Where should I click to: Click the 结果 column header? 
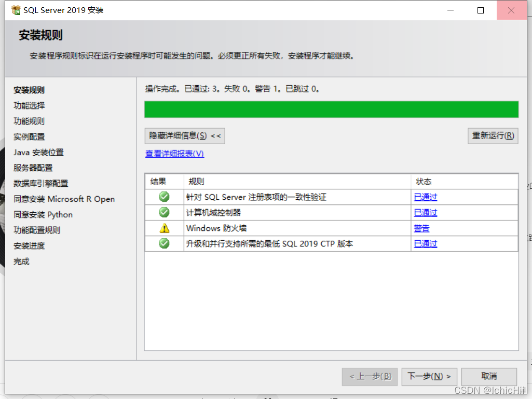tap(165, 182)
